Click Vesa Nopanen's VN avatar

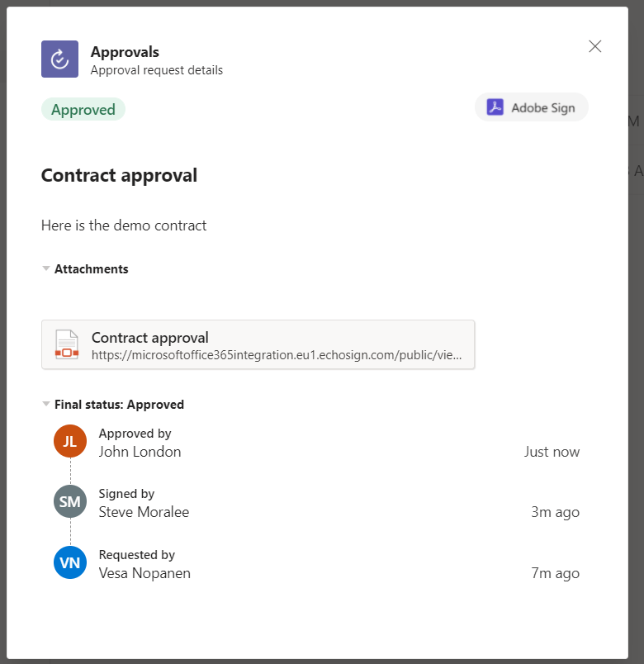[70, 562]
